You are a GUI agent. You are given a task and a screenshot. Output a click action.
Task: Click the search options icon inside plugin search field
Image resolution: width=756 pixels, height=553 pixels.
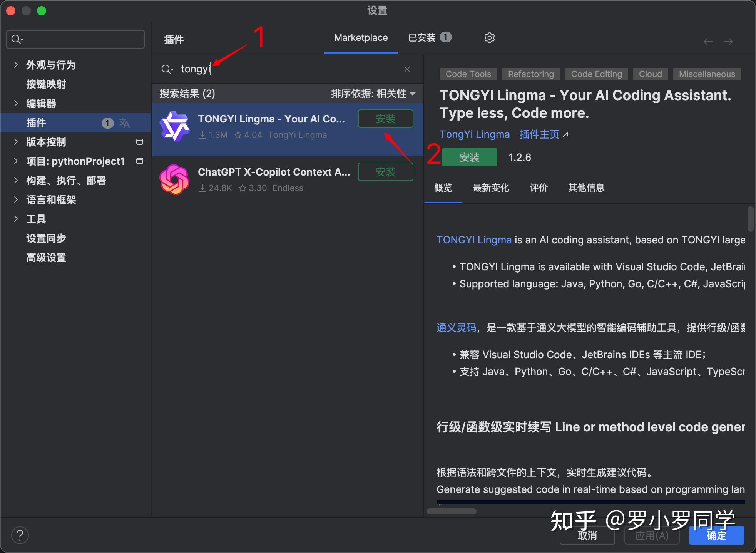click(x=167, y=69)
